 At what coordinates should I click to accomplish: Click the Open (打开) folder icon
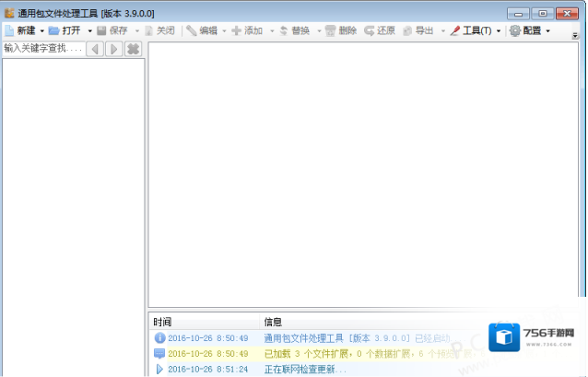pyautogui.click(x=54, y=30)
